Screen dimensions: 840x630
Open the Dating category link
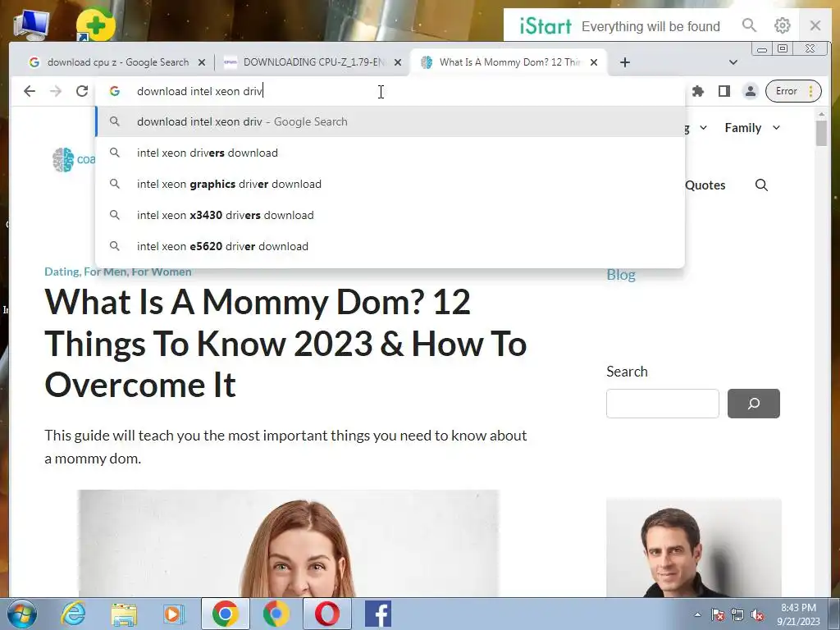62,272
